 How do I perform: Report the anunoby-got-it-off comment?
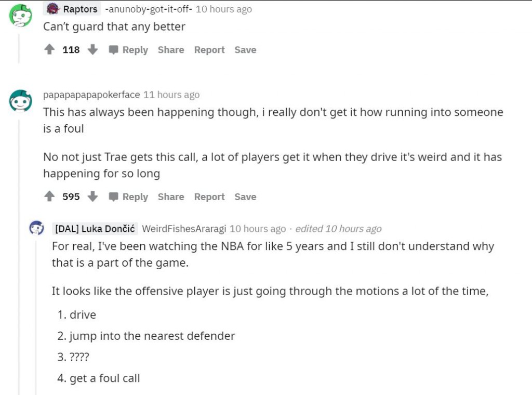point(209,50)
